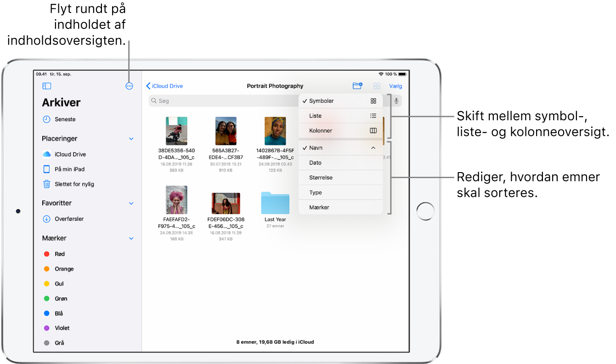616x364 pixels.
Task: Reverse sort order arrow next to Navn
Action: 373,148
